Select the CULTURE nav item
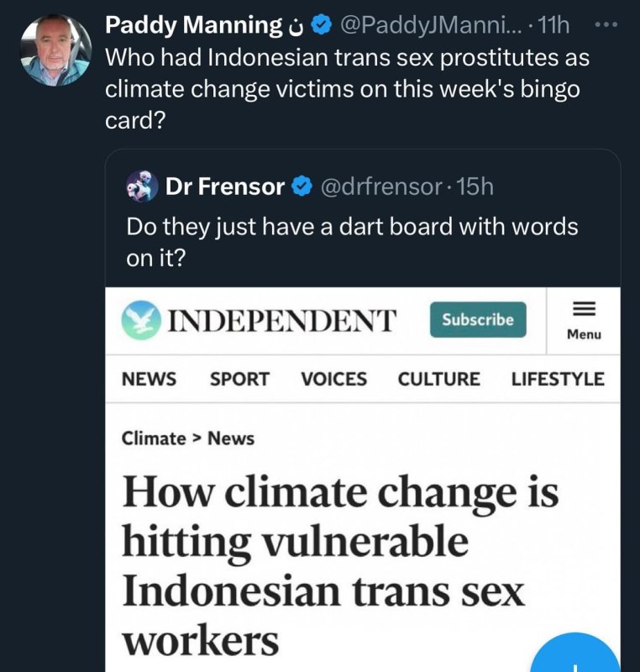Image resolution: width=640 pixels, height=672 pixels. pos(438,379)
